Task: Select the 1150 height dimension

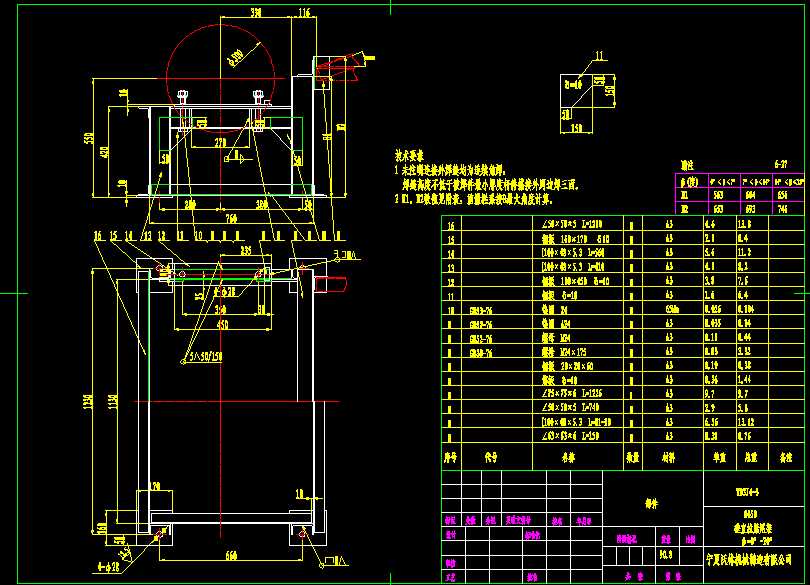Action: (x=113, y=402)
